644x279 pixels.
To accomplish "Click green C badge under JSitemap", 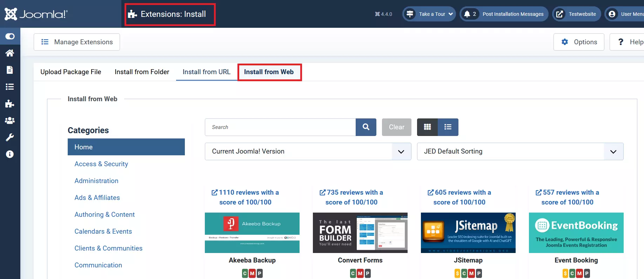I will pos(464,273).
